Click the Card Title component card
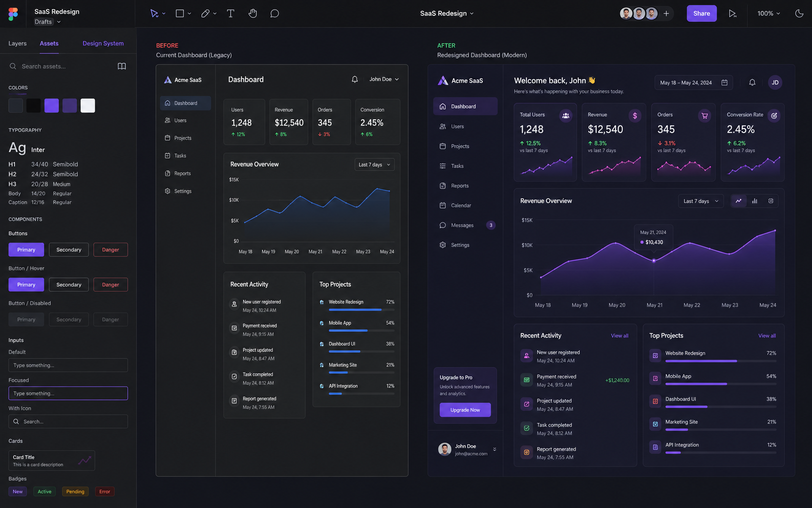The height and width of the screenshot is (508, 812). pos(52,460)
